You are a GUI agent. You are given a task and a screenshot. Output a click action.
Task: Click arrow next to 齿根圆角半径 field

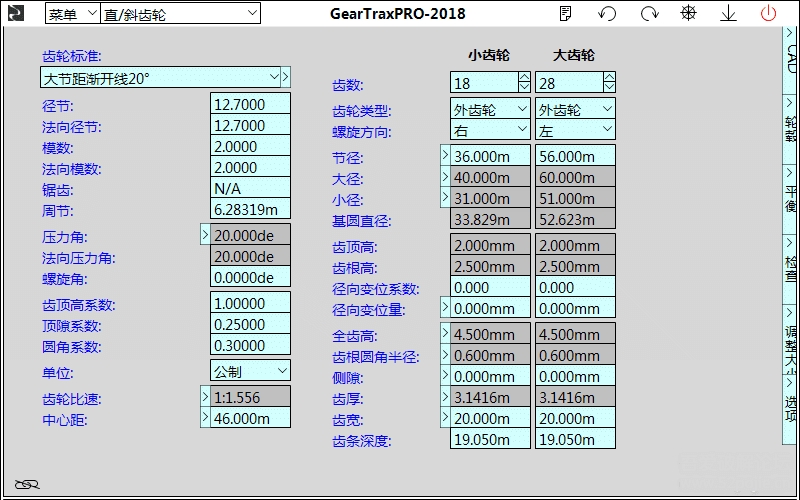445,354
